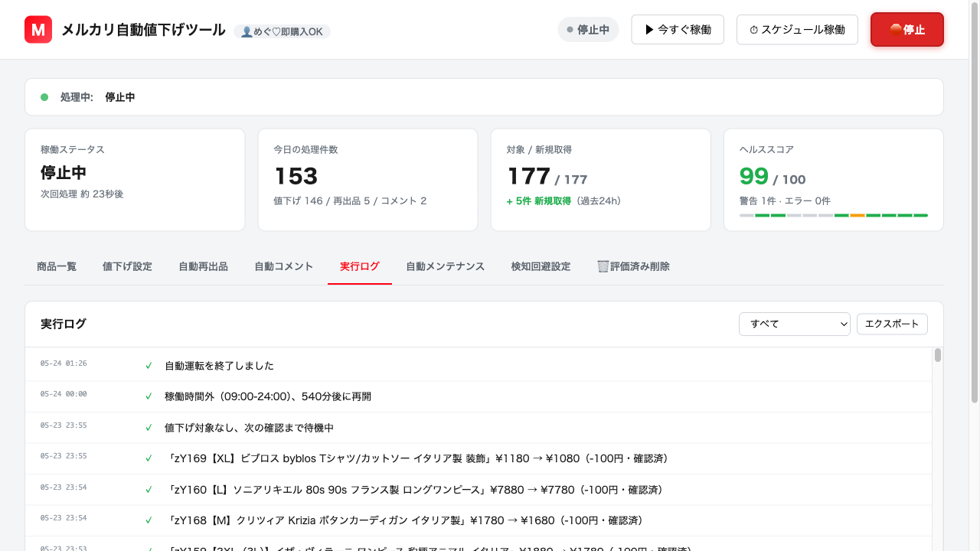Click the 実行ログ panel heading
The height and width of the screenshot is (551, 980).
(64, 324)
